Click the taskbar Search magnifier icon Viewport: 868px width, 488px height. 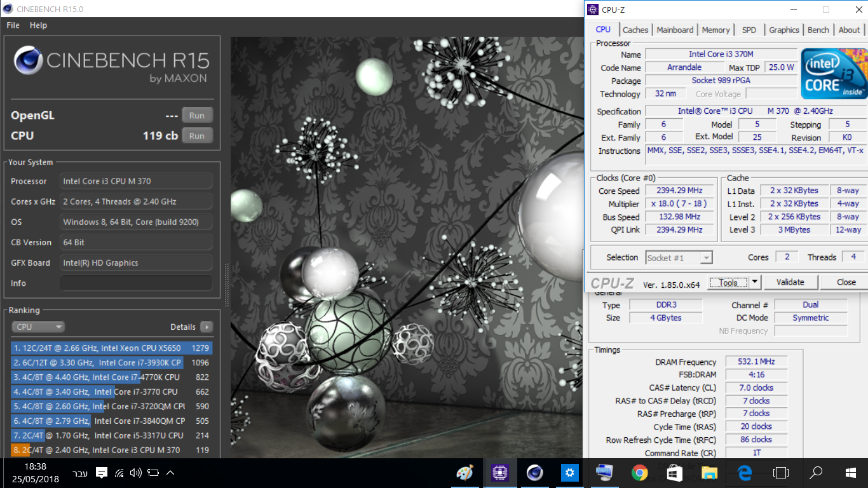[x=817, y=473]
